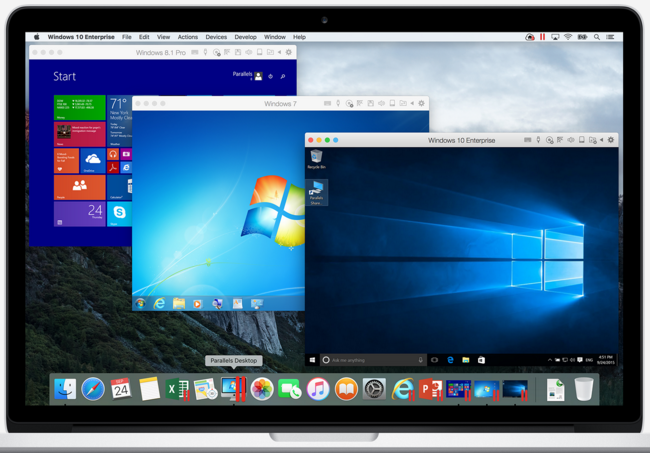Open the People tile on Start screen

click(x=80, y=187)
